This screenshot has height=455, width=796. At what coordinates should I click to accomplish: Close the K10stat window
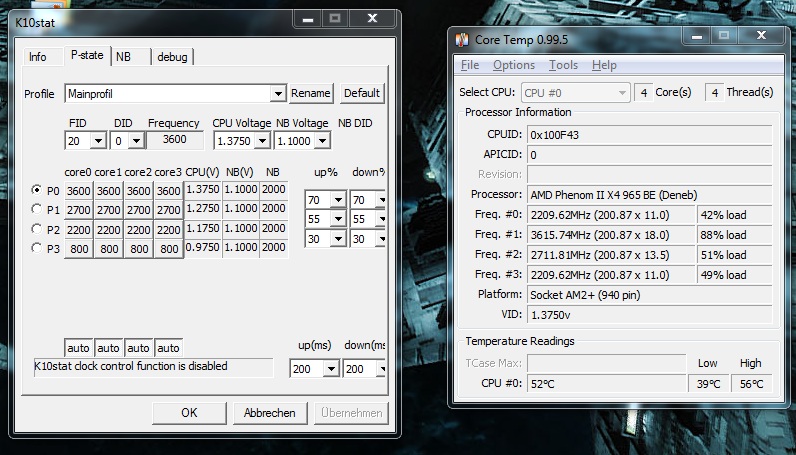(x=373, y=18)
